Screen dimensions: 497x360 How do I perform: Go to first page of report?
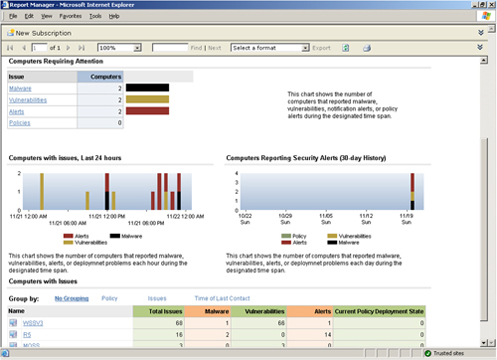tap(10, 48)
